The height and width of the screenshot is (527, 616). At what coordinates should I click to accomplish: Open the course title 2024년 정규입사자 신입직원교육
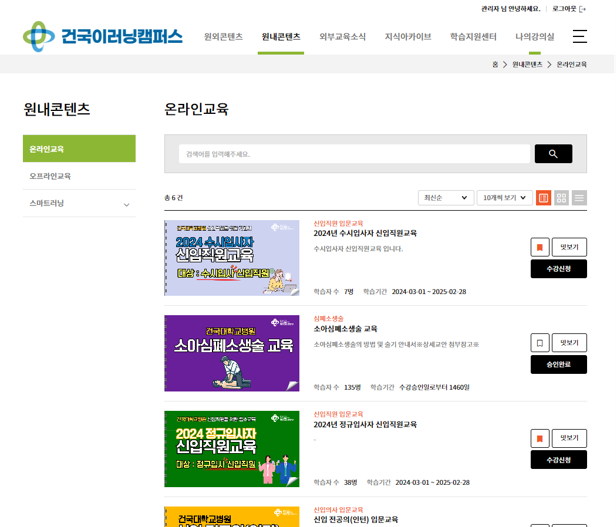365,424
